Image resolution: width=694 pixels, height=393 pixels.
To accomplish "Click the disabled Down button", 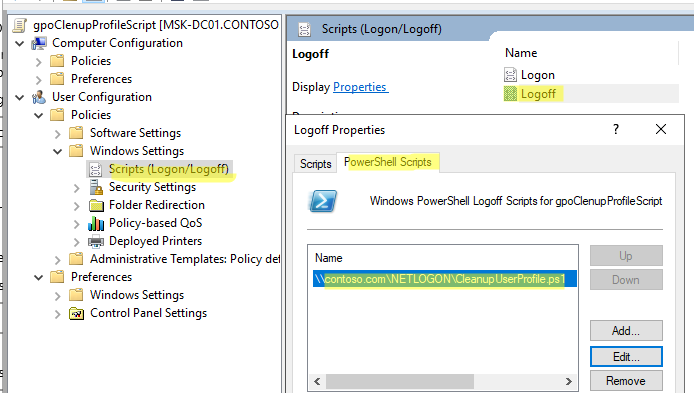I will 626,280.
